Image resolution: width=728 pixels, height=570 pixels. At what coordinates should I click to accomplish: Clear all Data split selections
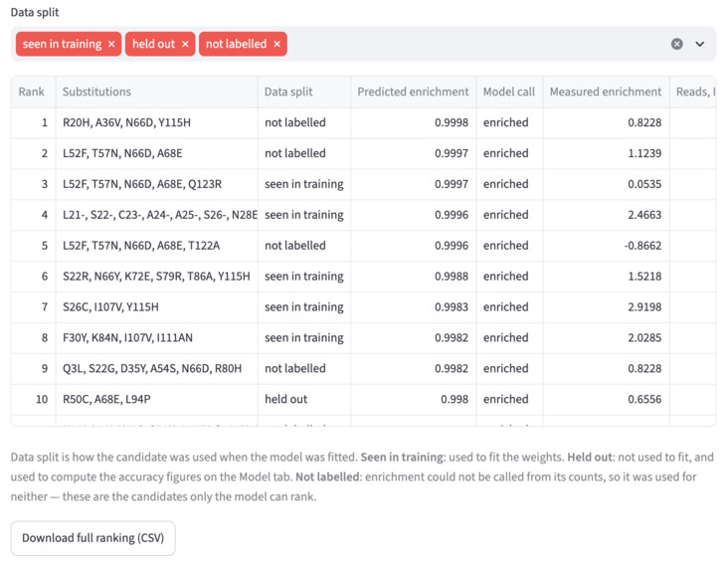pos(677,44)
